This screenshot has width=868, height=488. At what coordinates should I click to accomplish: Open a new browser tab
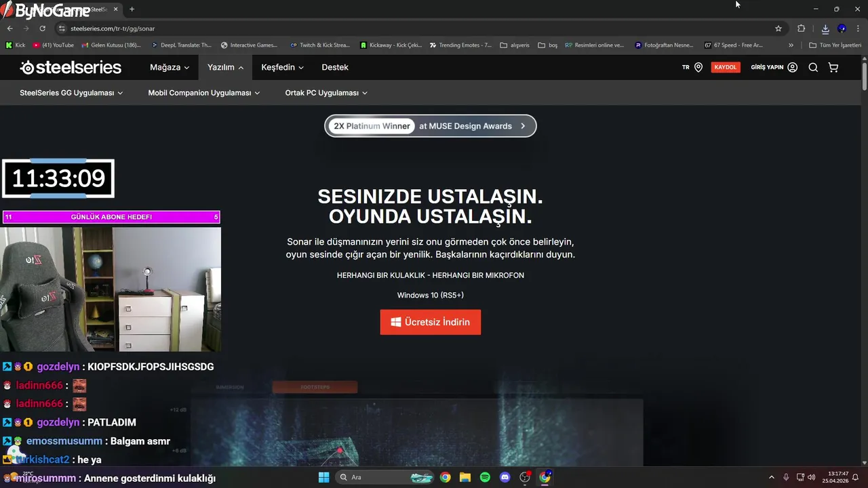(x=132, y=9)
